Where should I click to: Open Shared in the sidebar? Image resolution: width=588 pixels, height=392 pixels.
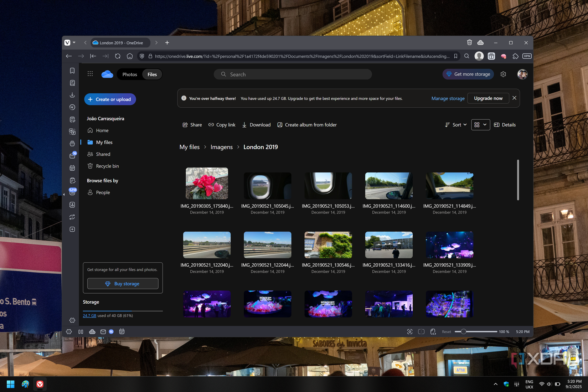103,154
